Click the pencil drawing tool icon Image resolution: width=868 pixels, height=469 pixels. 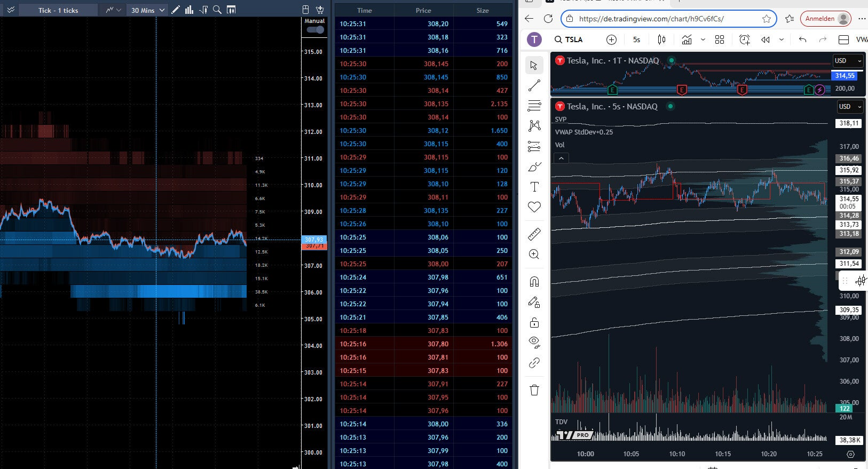[176, 10]
